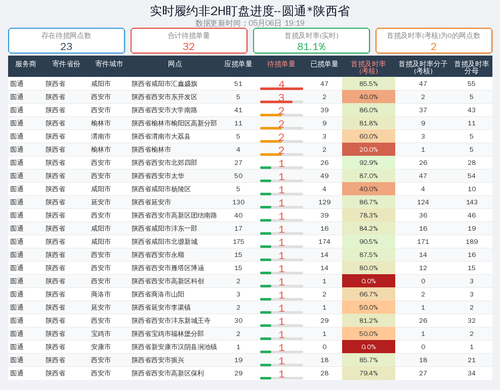500x390 pixels.
Task: Click the red 首揽及时率(考核) column header
Action: tap(368, 67)
